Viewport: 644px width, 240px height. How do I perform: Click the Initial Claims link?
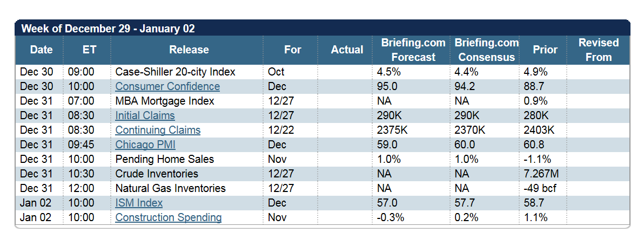[x=145, y=115]
